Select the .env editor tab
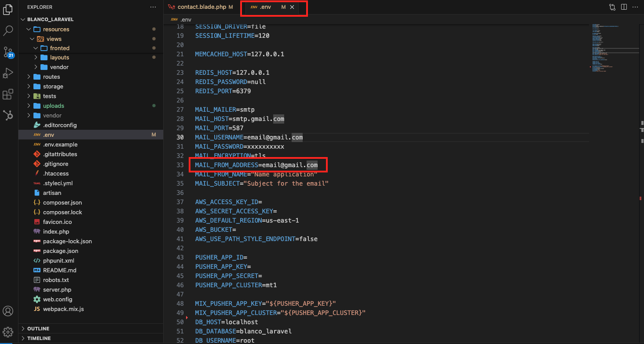The image size is (644, 344). tap(266, 7)
